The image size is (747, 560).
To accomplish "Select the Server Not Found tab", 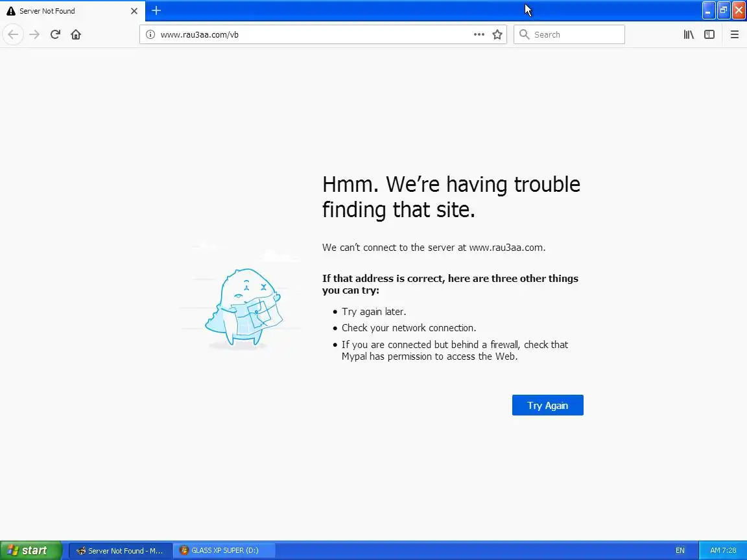I will (73, 10).
